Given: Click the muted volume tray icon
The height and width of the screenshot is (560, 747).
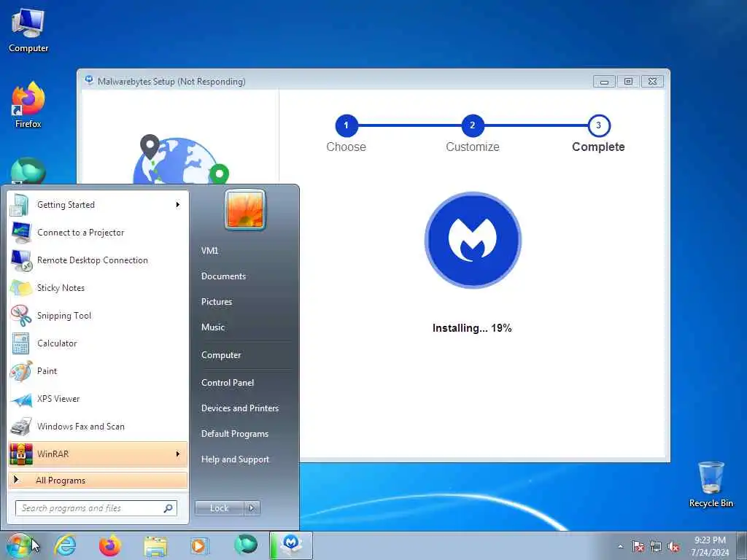Looking at the screenshot, I should 673,546.
